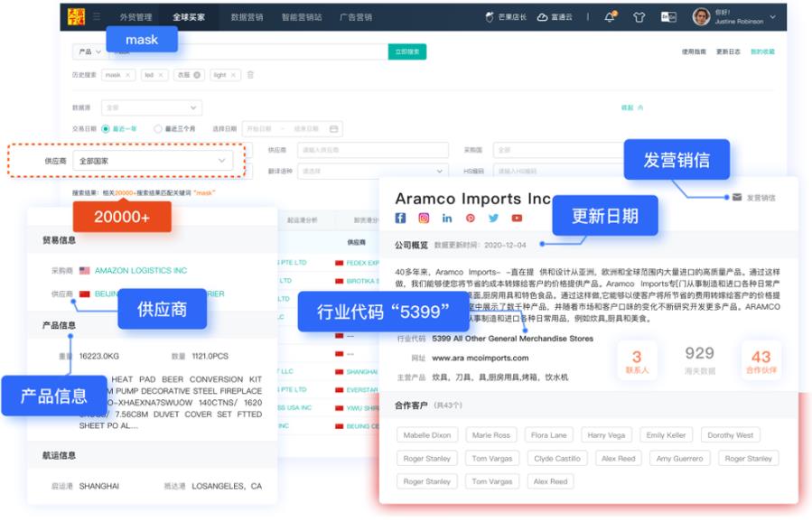Remove the "light" history tag
Viewport: 812px width, 522px height.
(x=234, y=75)
